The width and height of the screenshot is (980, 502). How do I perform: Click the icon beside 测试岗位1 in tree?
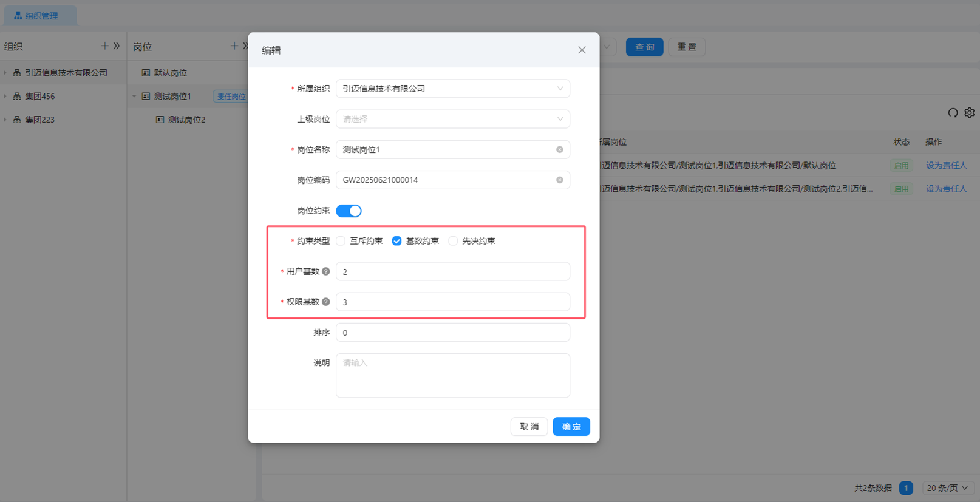click(146, 96)
